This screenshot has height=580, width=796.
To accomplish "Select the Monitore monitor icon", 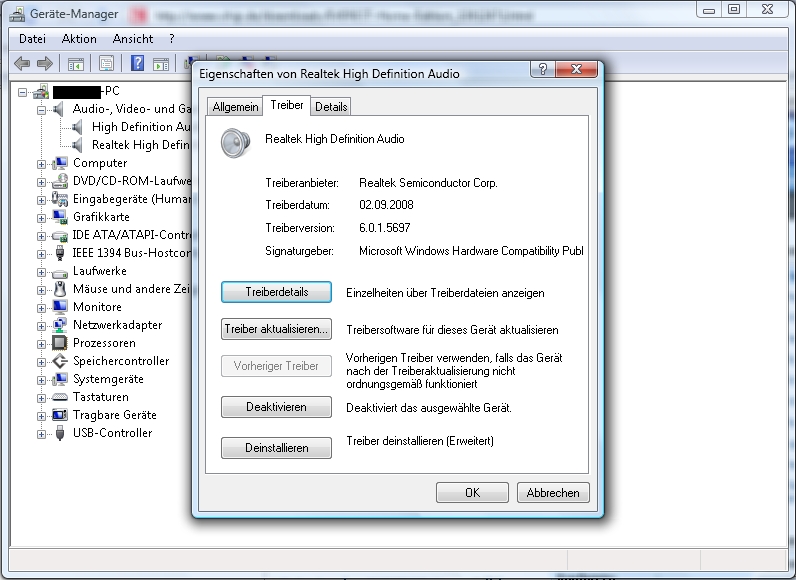I will pyautogui.click(x=60, y=306).
